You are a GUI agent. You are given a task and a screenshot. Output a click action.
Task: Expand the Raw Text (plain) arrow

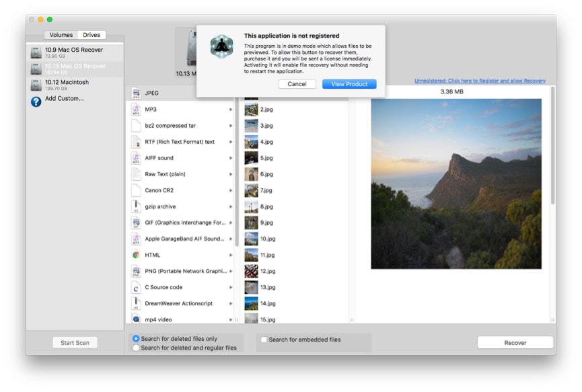pos(231,174)
